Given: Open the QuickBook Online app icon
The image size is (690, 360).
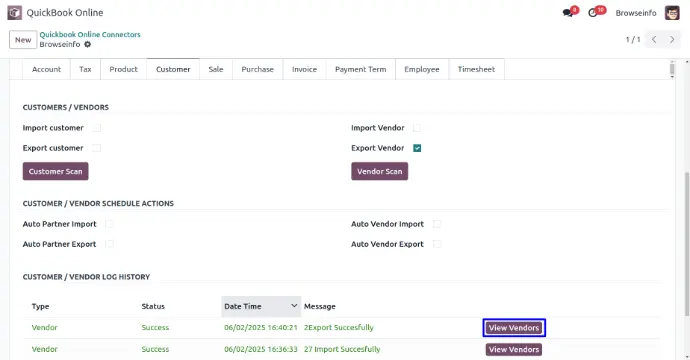Looking at the screenshot, I should click(15, 13).
